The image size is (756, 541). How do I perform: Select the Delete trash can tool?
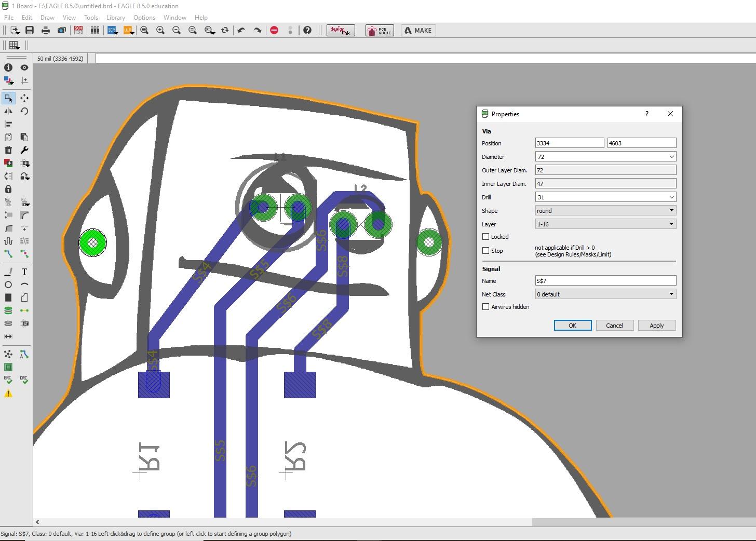[x=8, y=150]
